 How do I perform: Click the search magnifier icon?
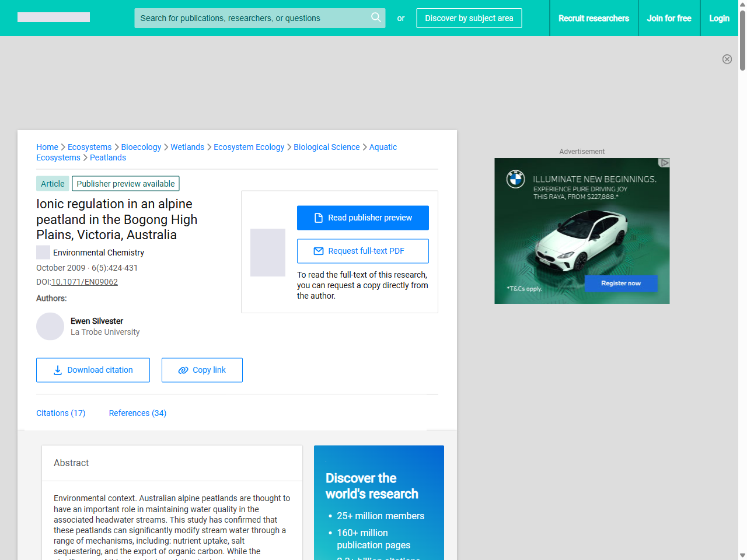coord(376,17)
